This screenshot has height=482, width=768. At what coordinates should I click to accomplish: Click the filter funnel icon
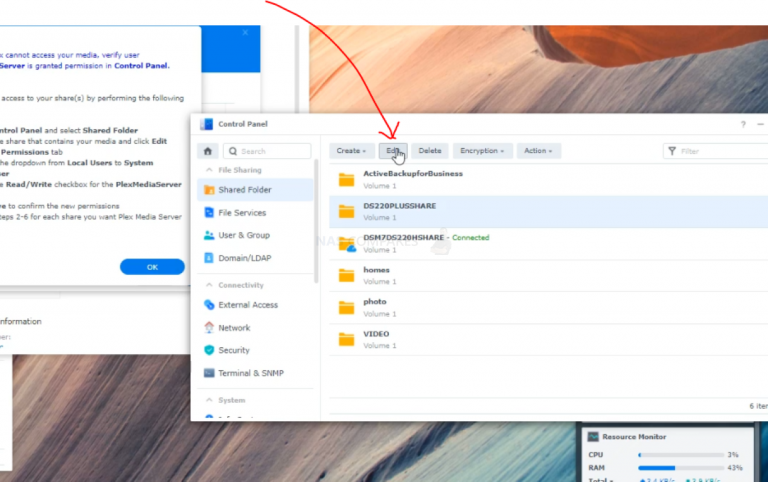[672, 151]
